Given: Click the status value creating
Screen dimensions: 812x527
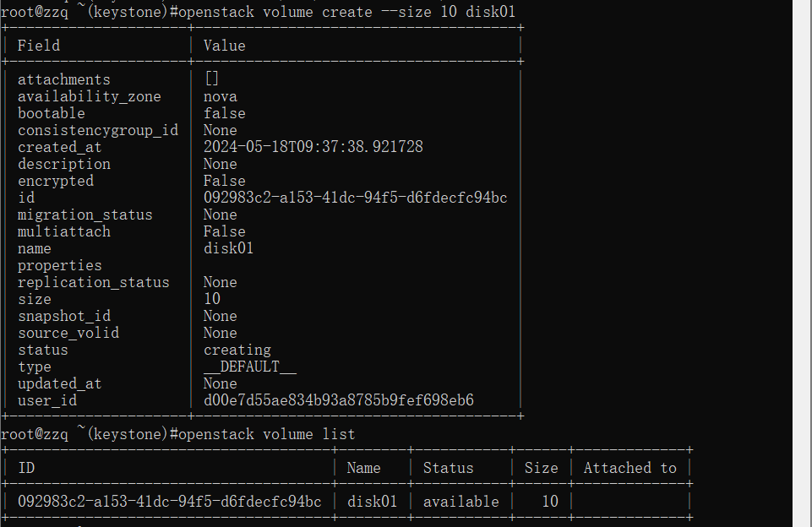Looking at the screenshot, I should (x=237, y=350).
